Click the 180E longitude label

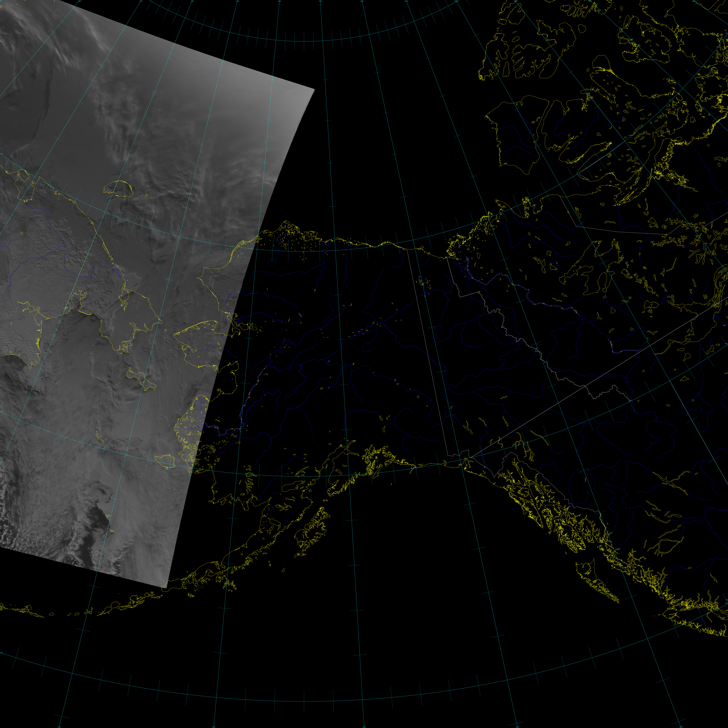192,1
